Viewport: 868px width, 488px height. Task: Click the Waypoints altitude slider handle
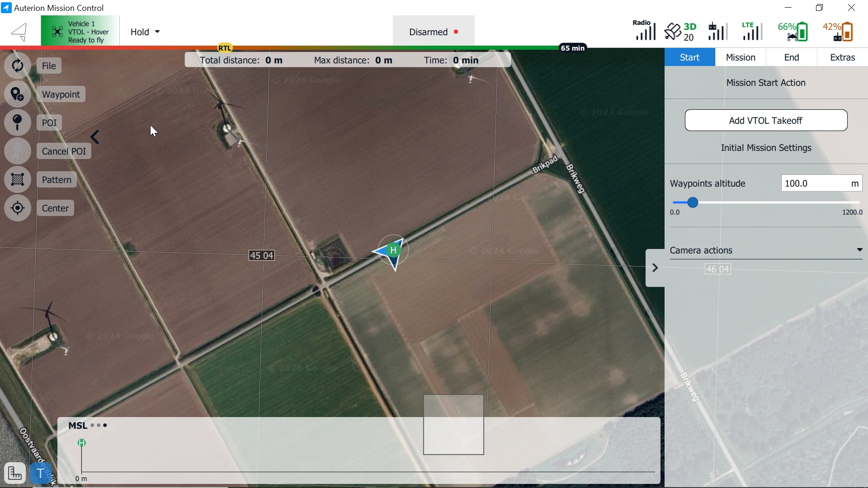693,203
